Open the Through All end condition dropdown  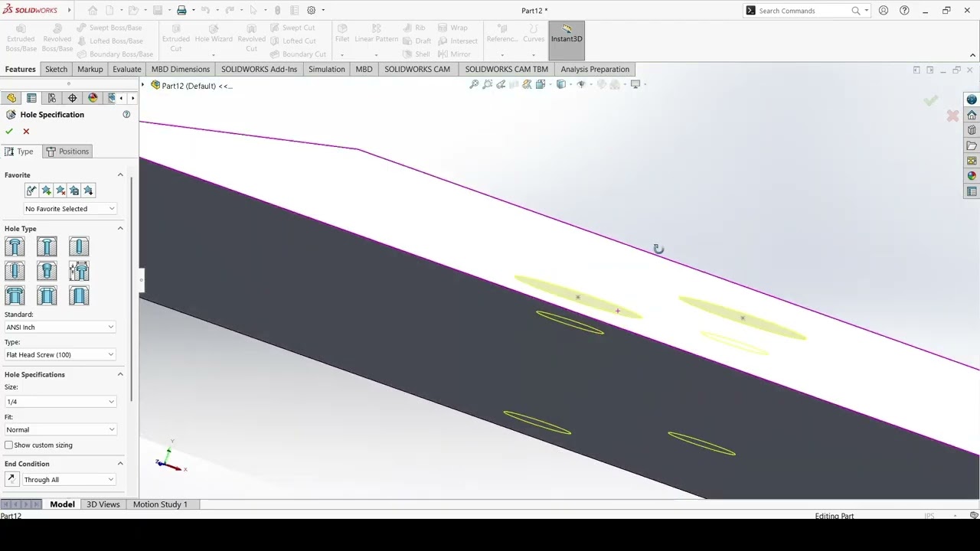coord(69,480)
